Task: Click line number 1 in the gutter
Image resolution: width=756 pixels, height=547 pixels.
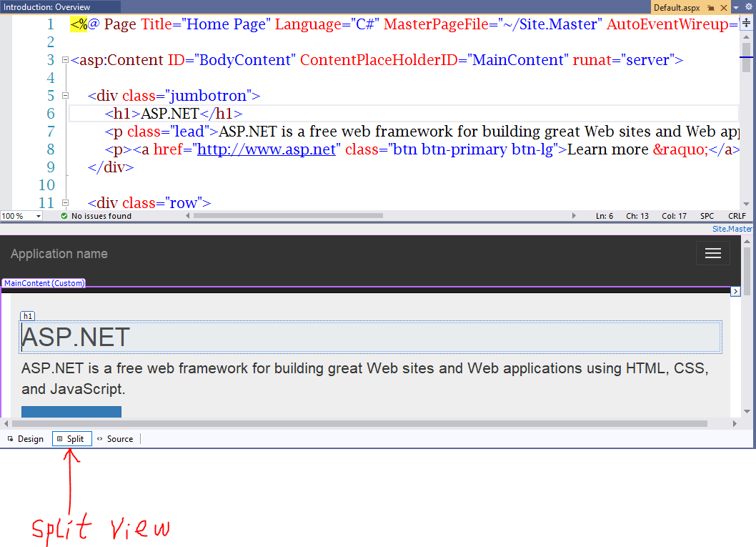Action: [x=50, y=24]
